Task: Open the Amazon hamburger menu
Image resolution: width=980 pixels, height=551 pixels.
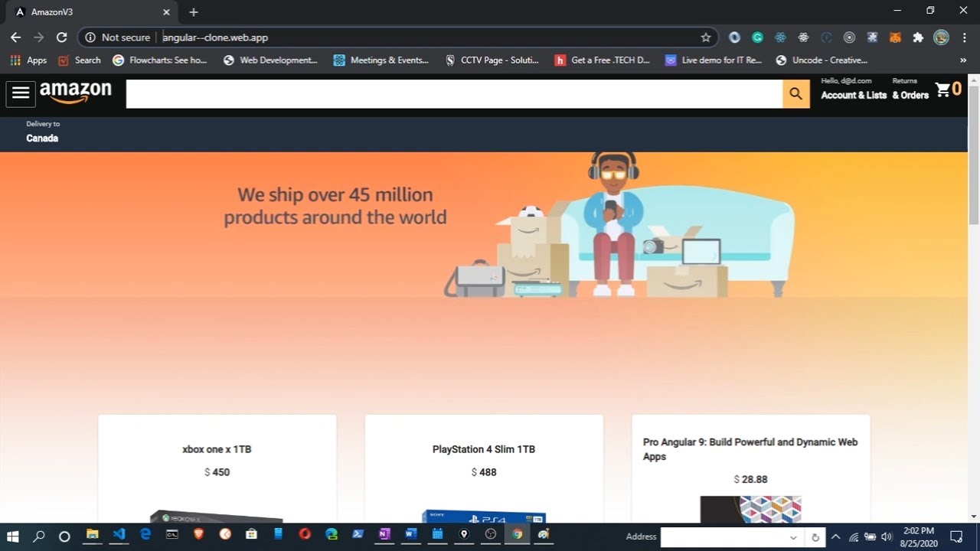Action: [x=21, y=93]
